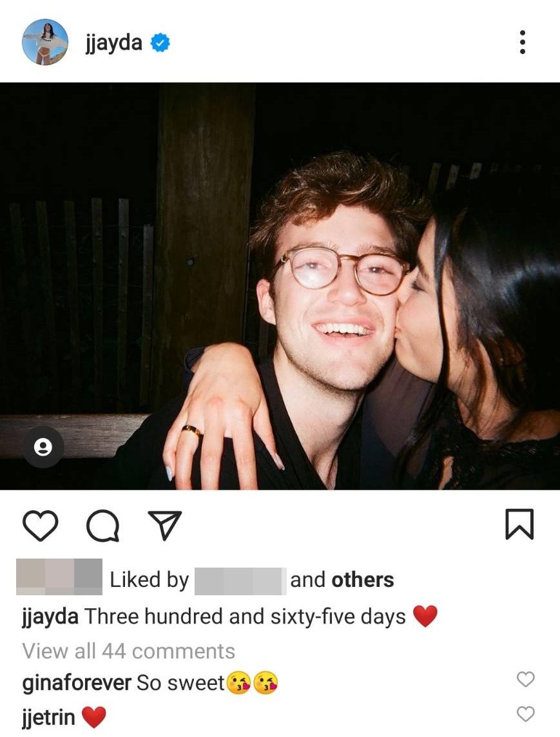Viewport: 560px width, 737px height.
Task: Open the list of others who liked
Action: point(363,580)
